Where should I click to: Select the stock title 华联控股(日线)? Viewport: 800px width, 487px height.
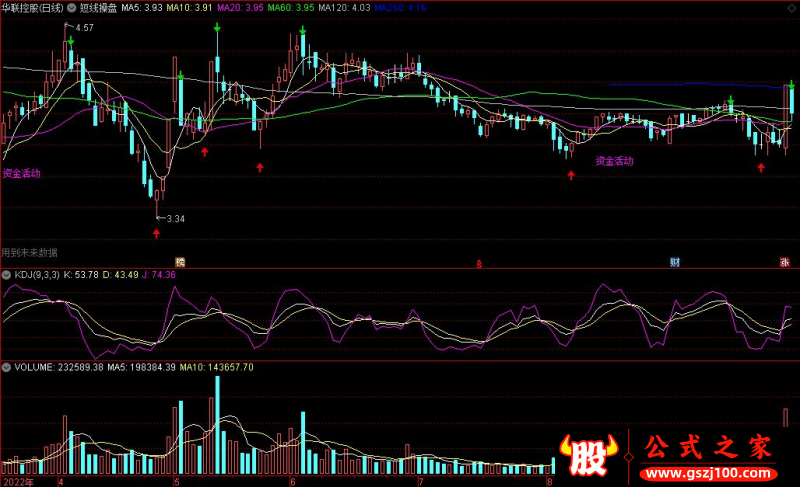[x=33, y=8]
